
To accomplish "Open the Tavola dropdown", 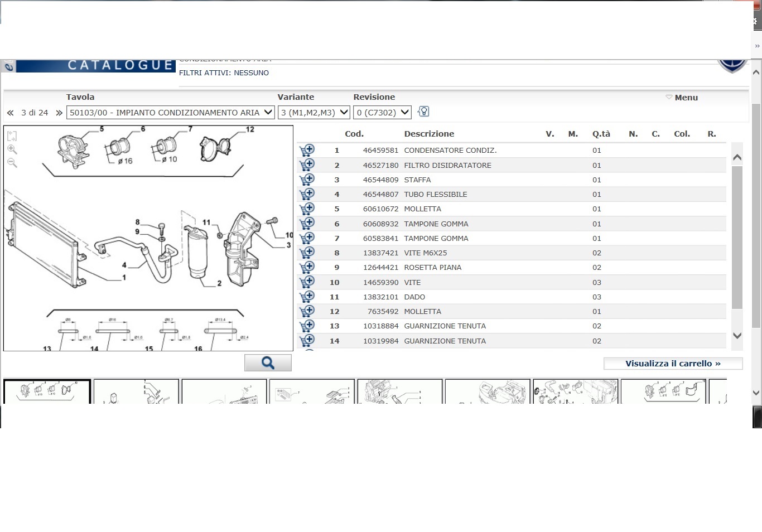I will pos(171,112).
